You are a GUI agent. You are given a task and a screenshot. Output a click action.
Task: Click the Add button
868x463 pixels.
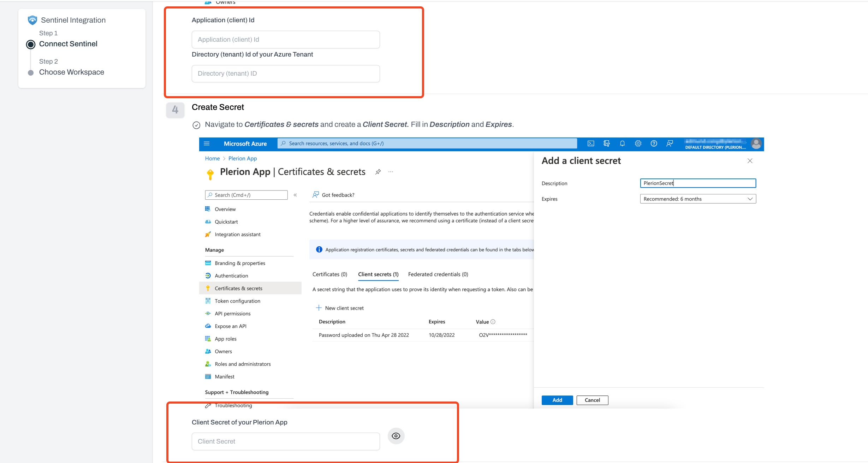557,400
